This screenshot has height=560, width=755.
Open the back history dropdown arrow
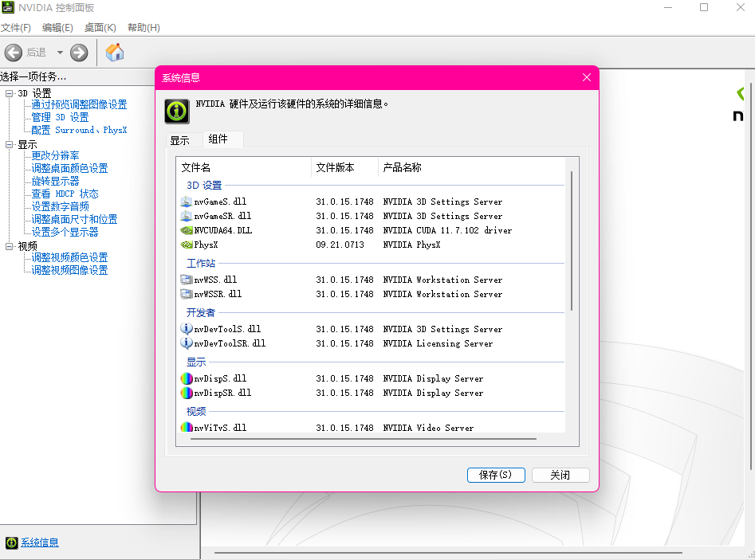[60, 53]
